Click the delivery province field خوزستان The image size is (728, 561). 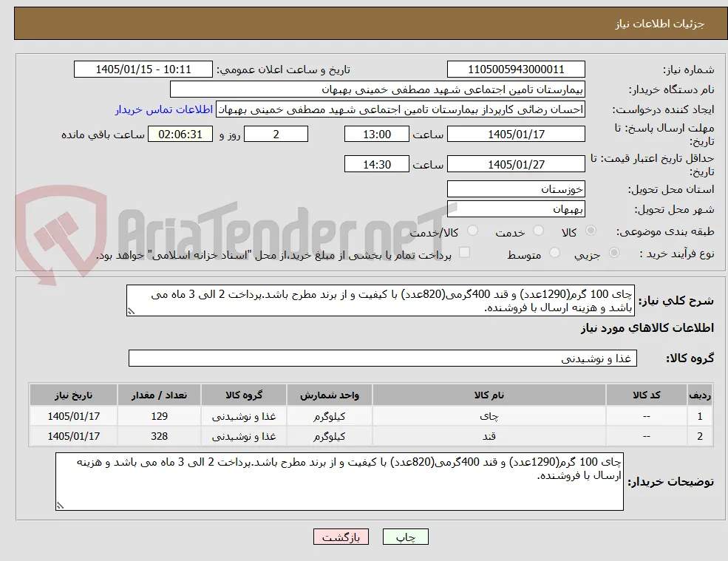click(516, 189)
